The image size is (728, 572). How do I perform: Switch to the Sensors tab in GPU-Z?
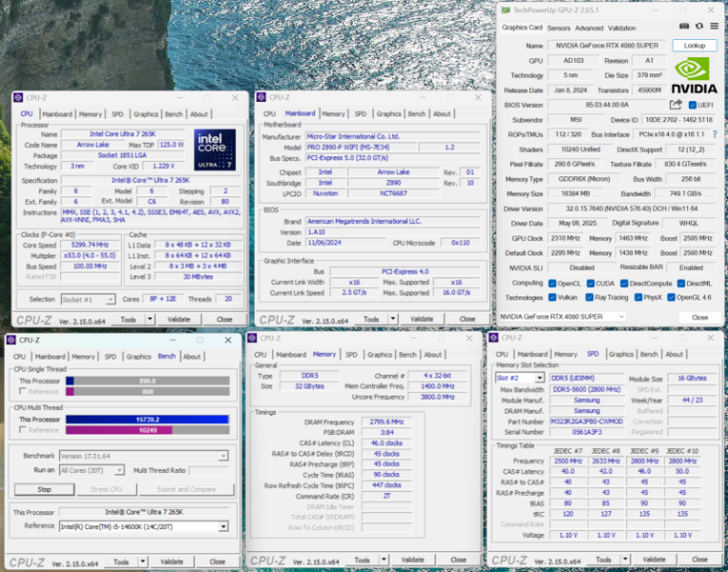pyautogui.click(x=559, y=28)
